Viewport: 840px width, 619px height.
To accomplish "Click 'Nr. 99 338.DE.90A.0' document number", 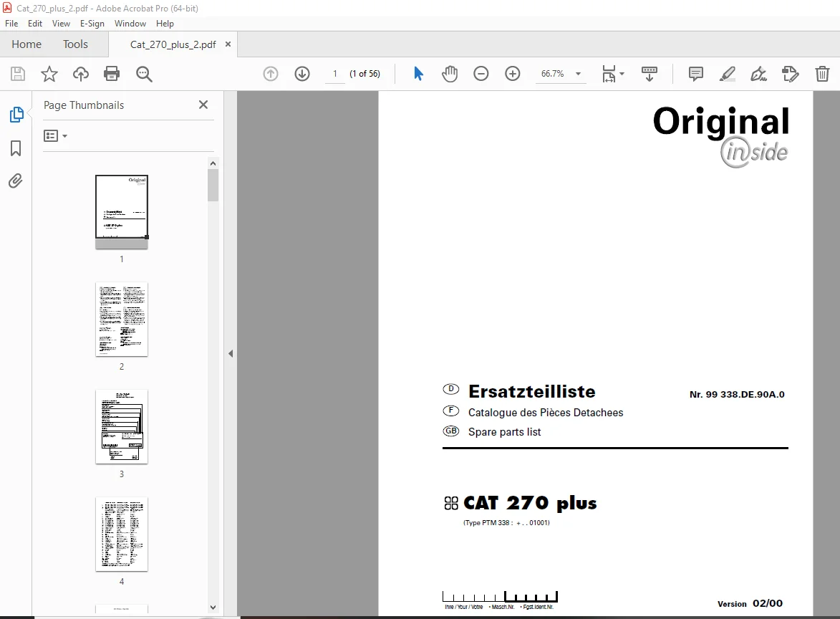I will pos(737,395).
